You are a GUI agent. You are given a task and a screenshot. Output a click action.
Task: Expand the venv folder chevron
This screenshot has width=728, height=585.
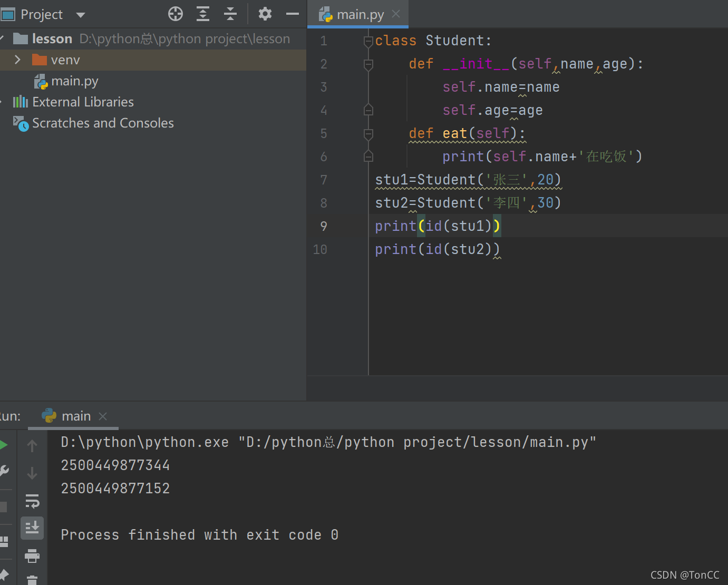point(17,60)
